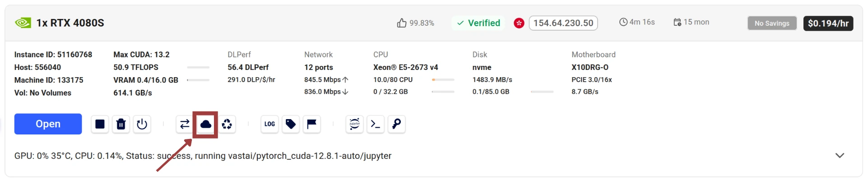This screenshot has height=180, width=868.
Task: Click the 12 ports network text
Action: 319,67
